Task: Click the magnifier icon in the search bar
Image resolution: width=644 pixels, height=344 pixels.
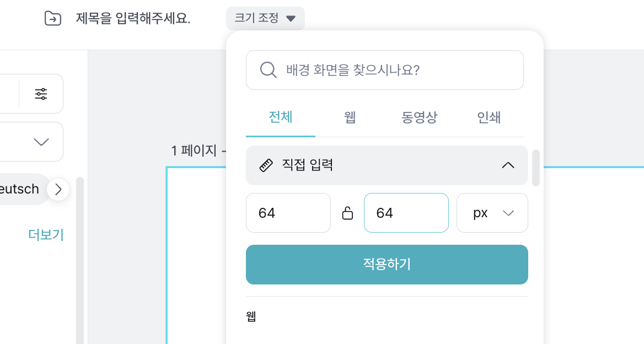Action: point(269,70)
